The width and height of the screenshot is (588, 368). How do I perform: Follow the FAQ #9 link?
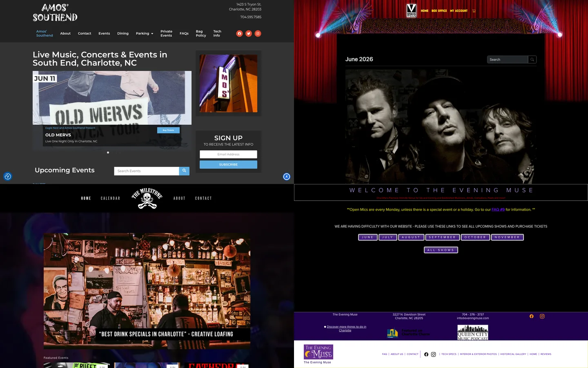pos(498,210)
